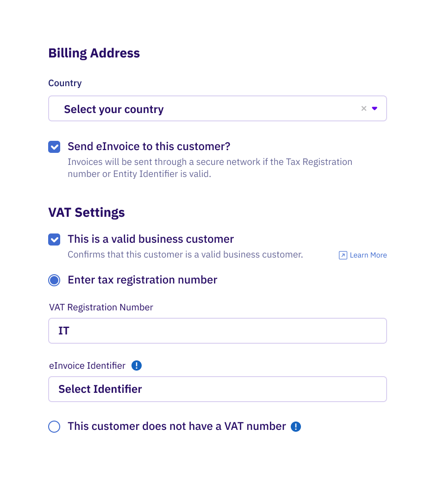
Task: Click the info icon after "does not have a VAT number"
Action: coord(296,426)
